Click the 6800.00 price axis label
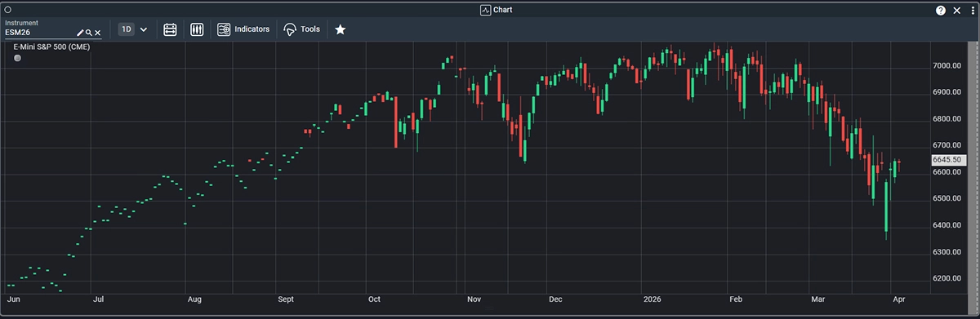 click(x=947, y=119)
